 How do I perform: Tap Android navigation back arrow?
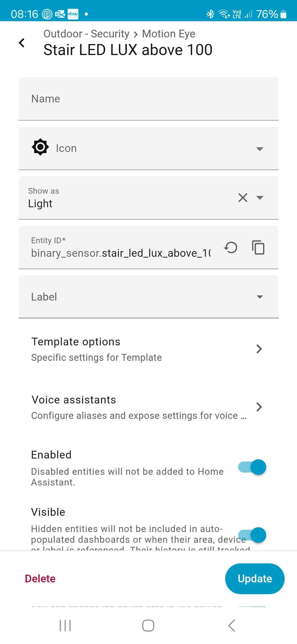point(232,625)
